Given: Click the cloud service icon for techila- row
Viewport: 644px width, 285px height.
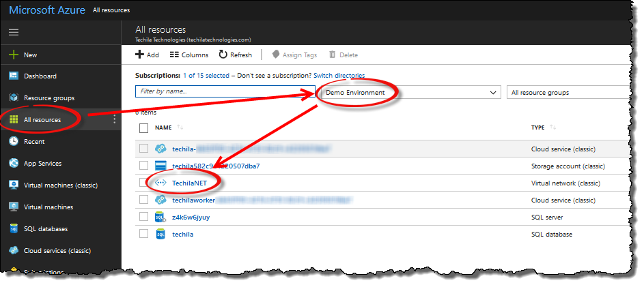Looking at the screenshot, I should (x=160, y=149).
